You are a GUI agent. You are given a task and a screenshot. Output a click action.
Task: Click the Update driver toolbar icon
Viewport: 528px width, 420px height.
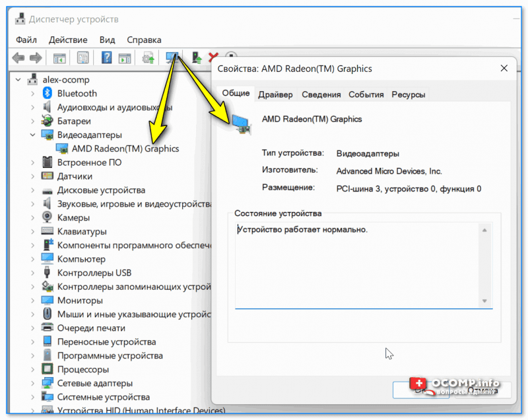[x=148, y=58]
